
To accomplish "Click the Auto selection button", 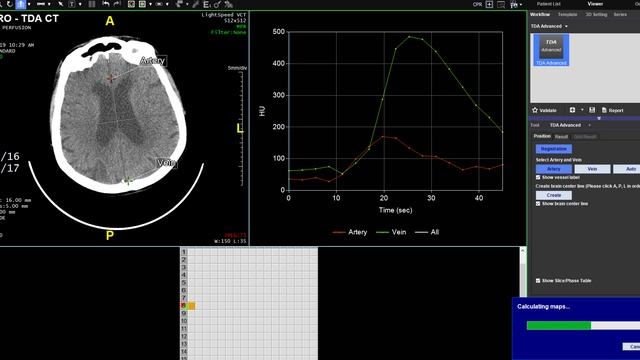I will [x=627, y=169].
